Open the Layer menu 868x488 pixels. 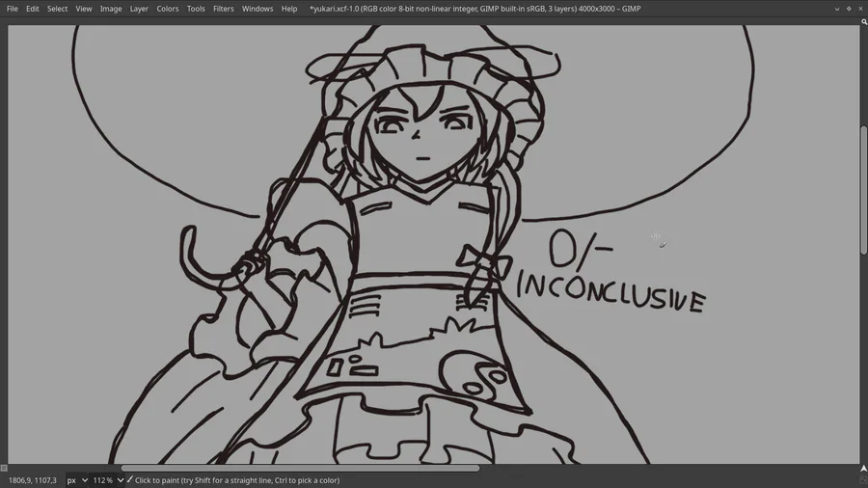139,9
